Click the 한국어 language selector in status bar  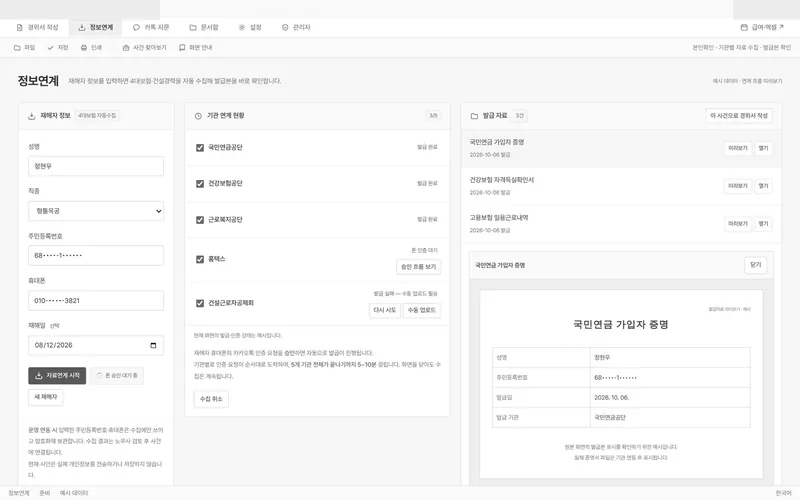[784, 493]
